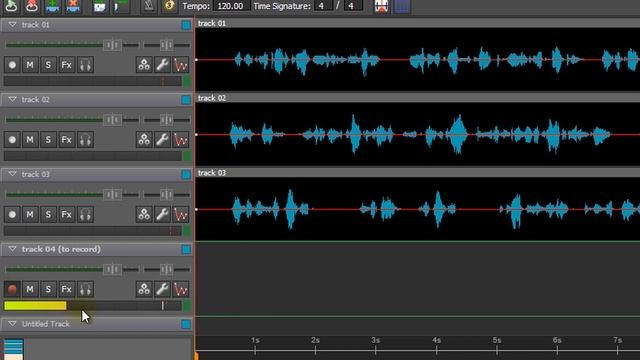
Task: Click the Time Signature denominator field
Action: tap(352, 6)
